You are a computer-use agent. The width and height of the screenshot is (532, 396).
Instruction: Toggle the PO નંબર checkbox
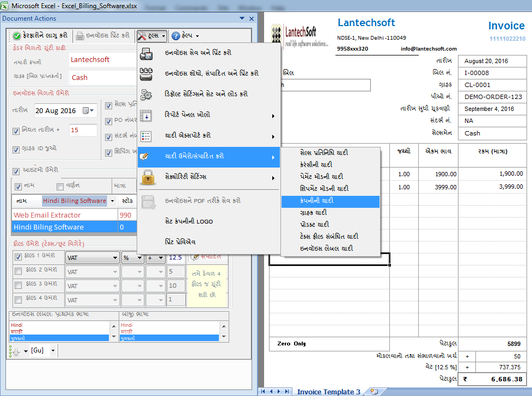pos(108,121)
